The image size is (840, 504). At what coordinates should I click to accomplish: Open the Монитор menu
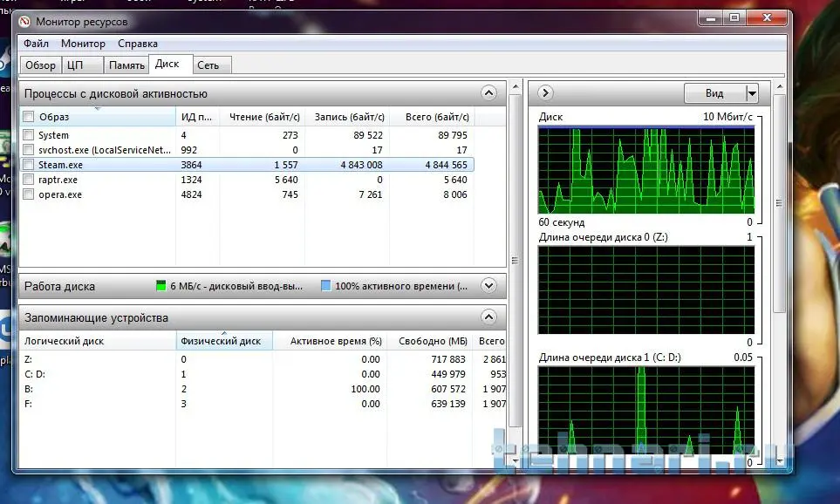tap(83, 44)
